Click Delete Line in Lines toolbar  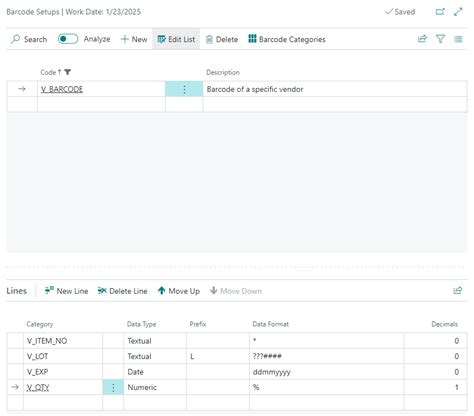(x=122, y=291)
